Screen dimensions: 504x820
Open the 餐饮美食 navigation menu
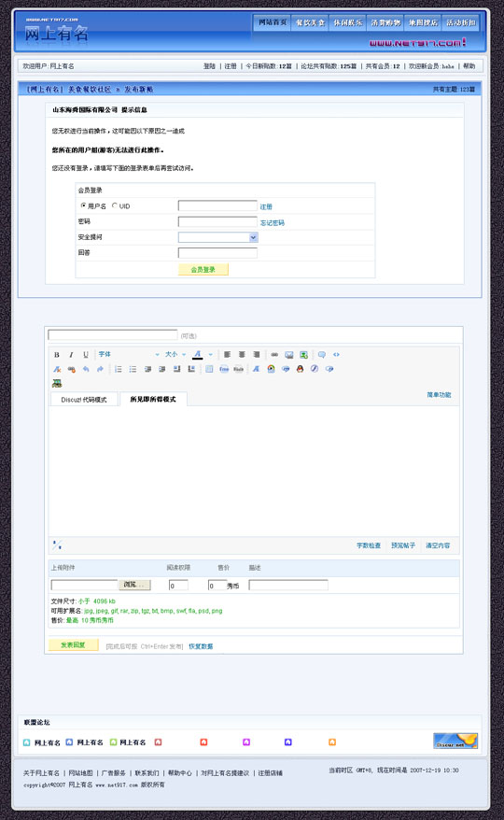310,22
